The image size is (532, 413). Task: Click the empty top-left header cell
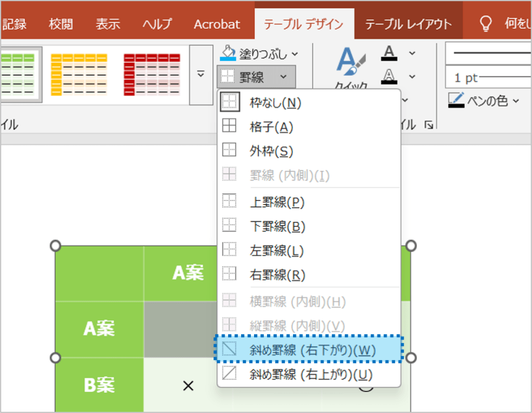[x=99, y=273]
